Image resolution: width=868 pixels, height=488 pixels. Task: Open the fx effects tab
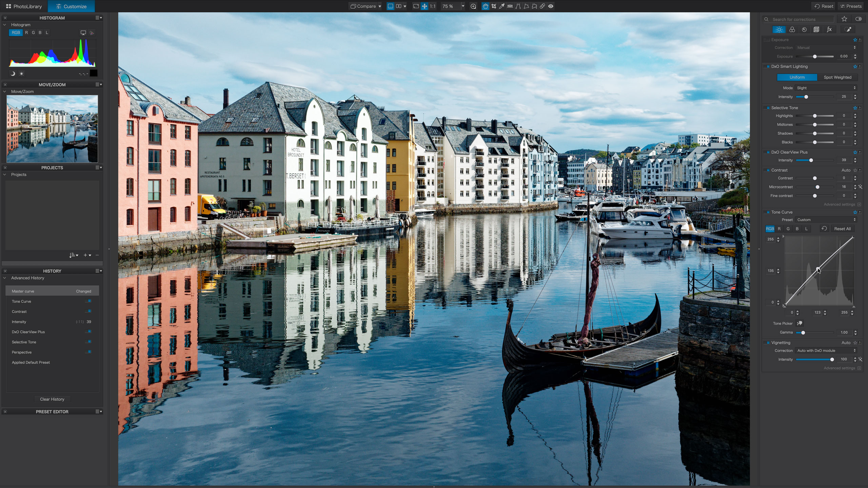click(829, 29)
